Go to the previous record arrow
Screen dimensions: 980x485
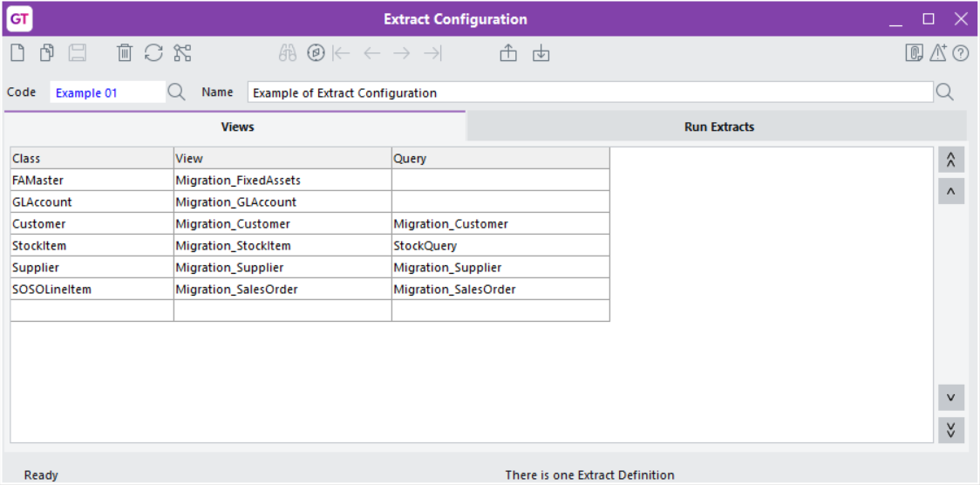[372, 53]
